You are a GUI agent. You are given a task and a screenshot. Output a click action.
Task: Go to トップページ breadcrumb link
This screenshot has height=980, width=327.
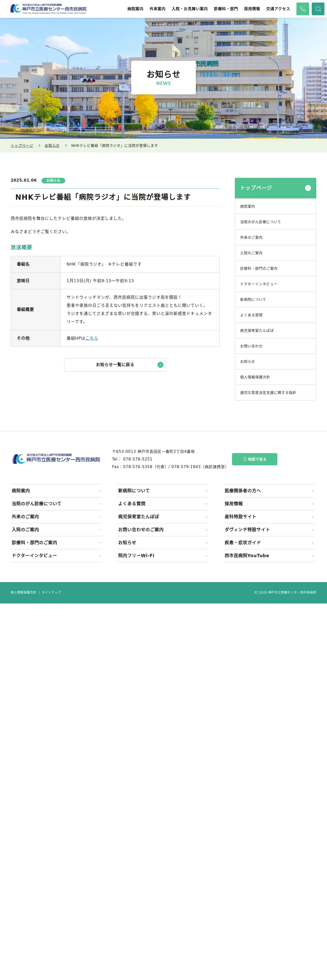click(x=22, y=146)
